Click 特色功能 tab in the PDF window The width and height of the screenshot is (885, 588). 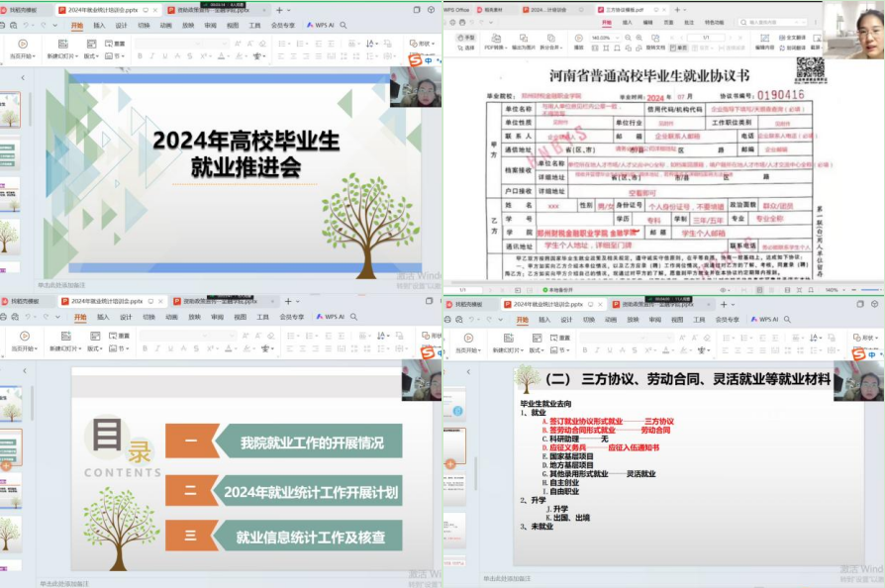tap(714, 23)
